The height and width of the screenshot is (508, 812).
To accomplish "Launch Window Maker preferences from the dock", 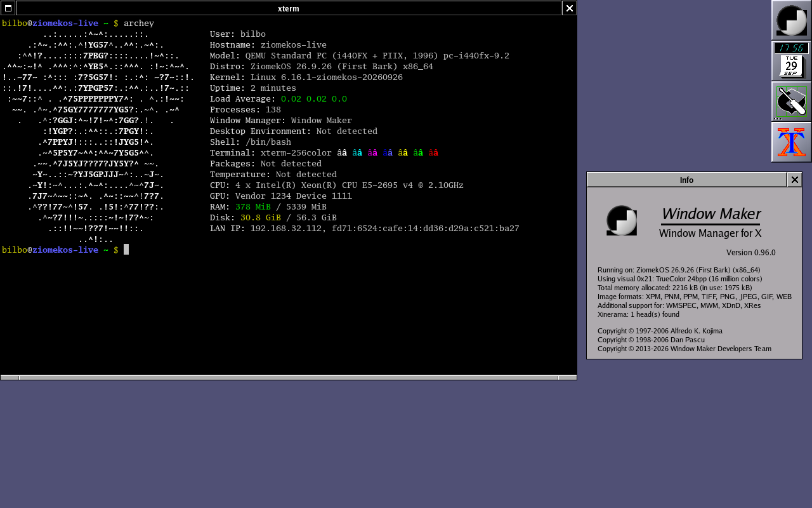I will pyautogui.click(x=791, y=102).
